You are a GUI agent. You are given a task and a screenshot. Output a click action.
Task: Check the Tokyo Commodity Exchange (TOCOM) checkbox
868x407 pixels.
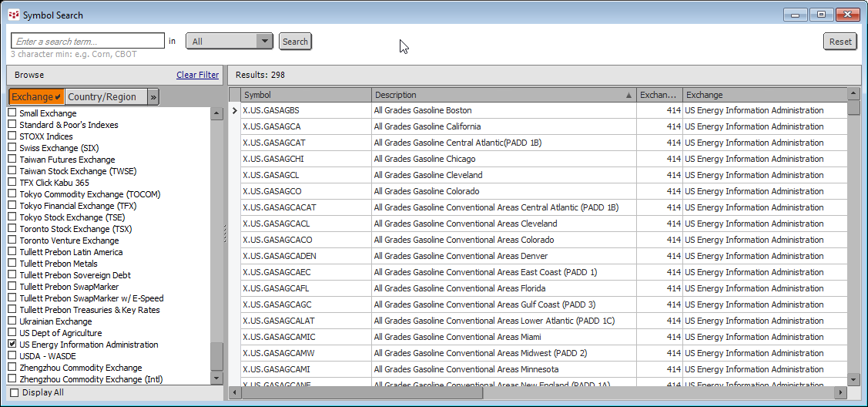12,193
